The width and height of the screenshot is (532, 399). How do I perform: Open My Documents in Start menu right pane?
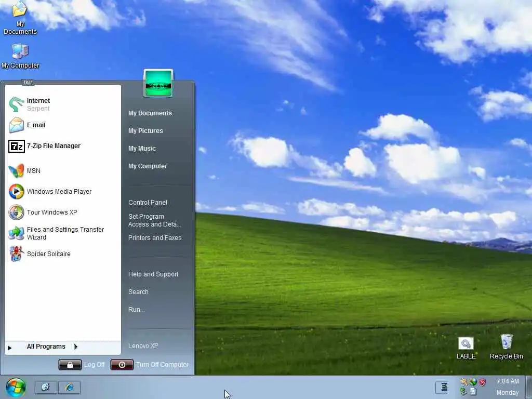pyautogui.click(x=150, y=113)
